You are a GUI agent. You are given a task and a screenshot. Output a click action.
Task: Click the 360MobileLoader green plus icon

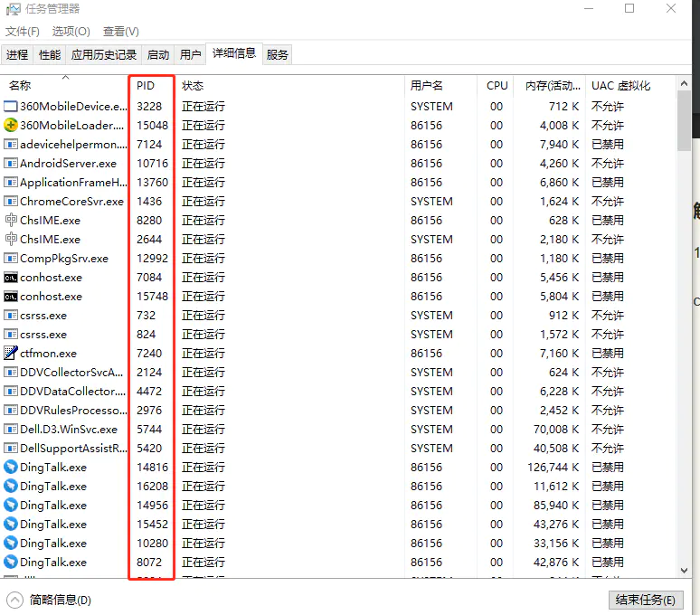[11, 126]
